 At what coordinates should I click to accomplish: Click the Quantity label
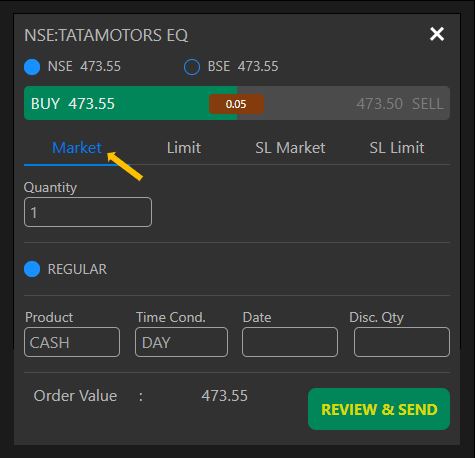tap(50, 187)
